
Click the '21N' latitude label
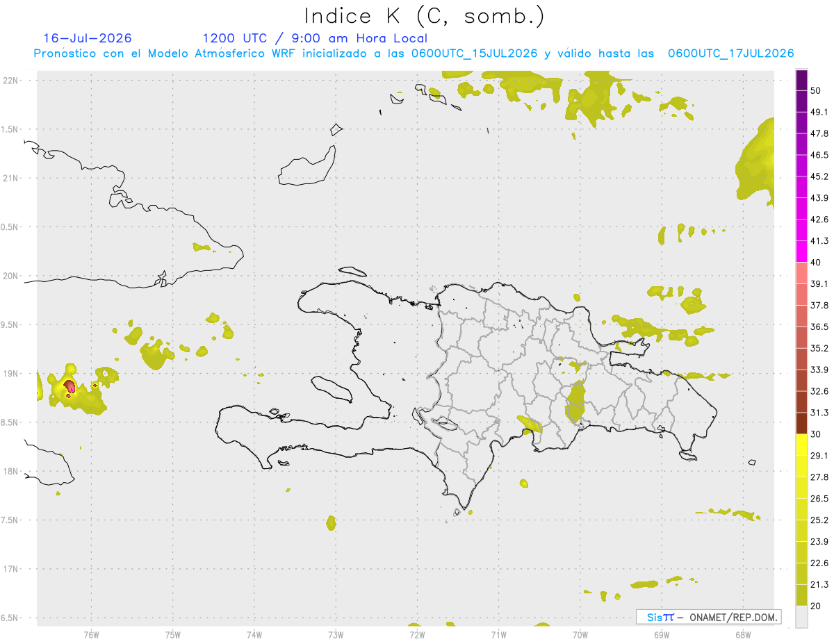pyautogui.click(x=10, y=178)
